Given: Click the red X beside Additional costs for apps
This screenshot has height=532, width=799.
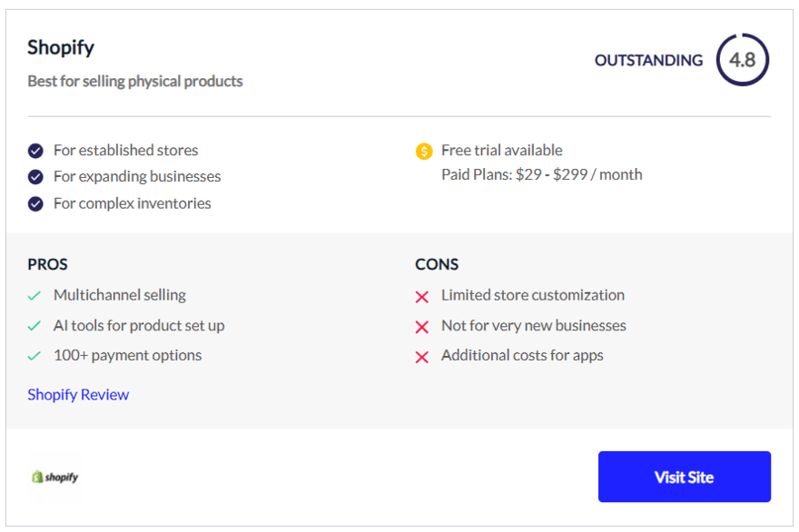Looking at the screenshot, I should pos(421,356).
